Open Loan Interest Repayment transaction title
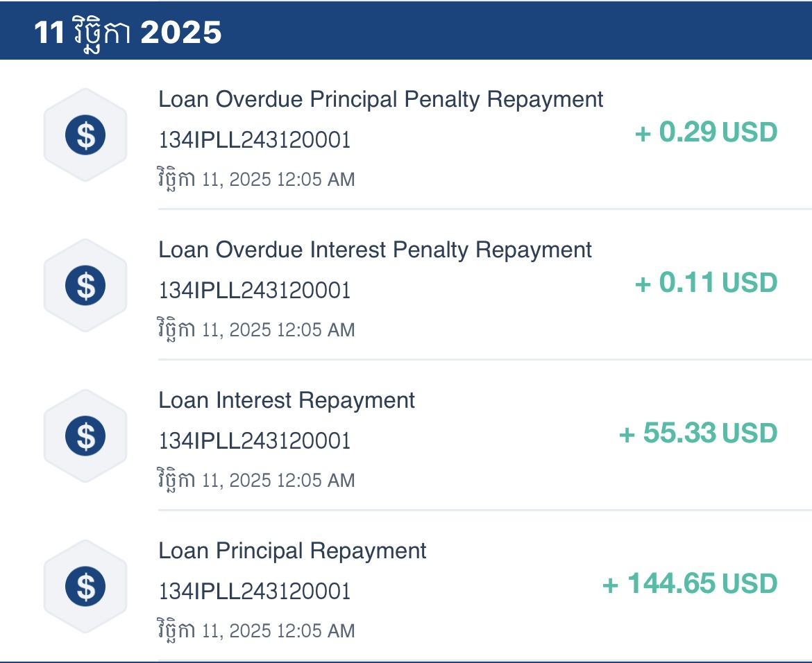Viewport: 812px width, 663px height. [x=287, y=401]
